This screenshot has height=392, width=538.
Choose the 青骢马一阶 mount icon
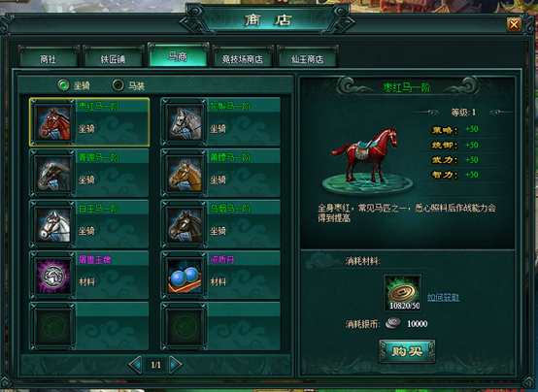[x=53, y=174]
